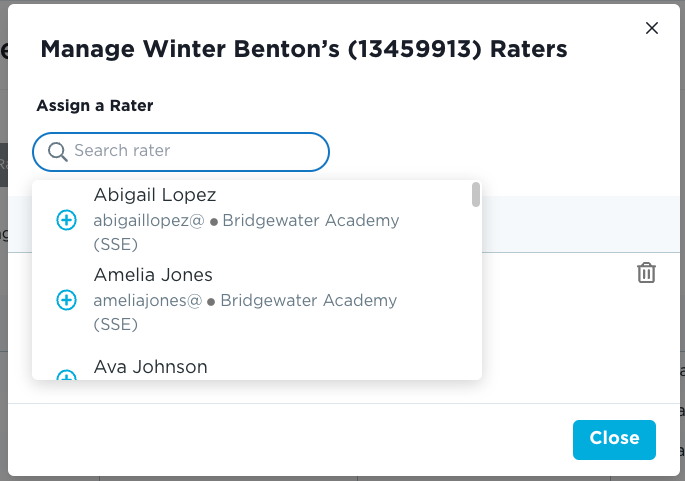Image resolution: width=685 pixels, height=481 pixels.
Task: Focus the Search rater input field
Action: coord(195,152)
